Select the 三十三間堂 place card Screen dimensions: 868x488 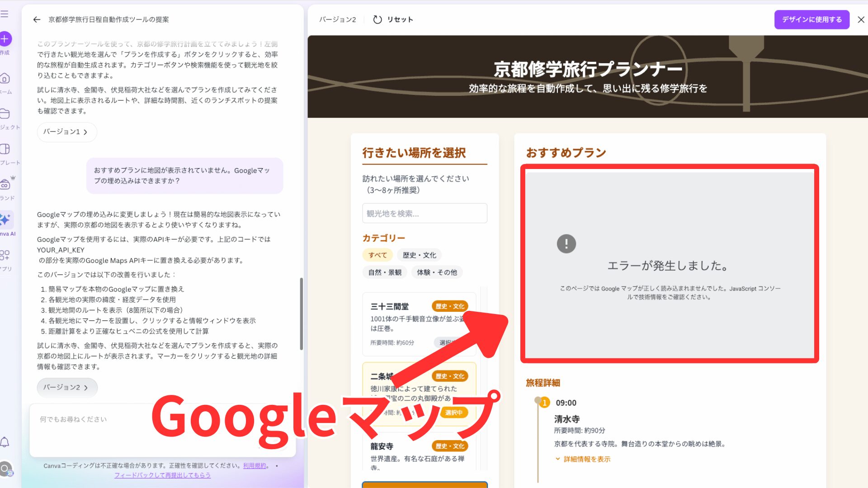419,324
